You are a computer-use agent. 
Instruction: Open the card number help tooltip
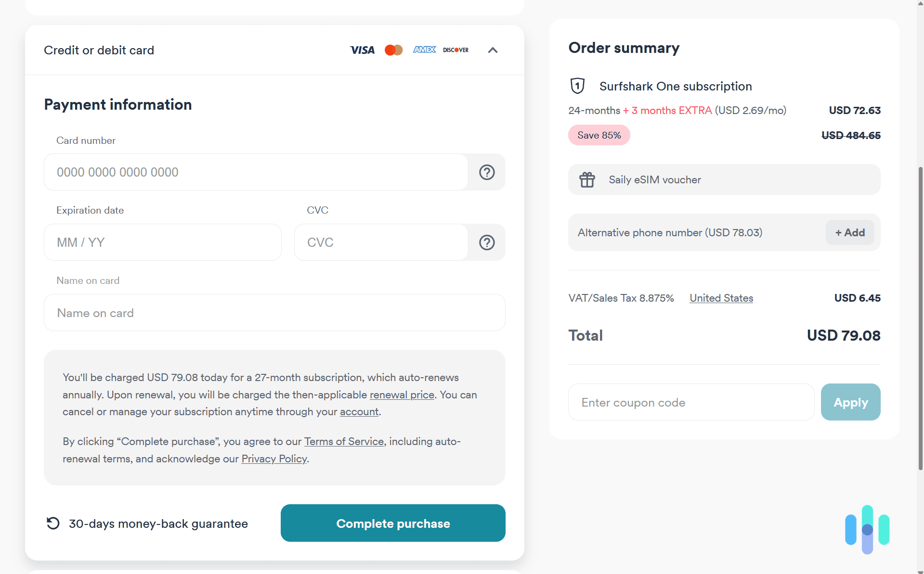tap(487, 172)
